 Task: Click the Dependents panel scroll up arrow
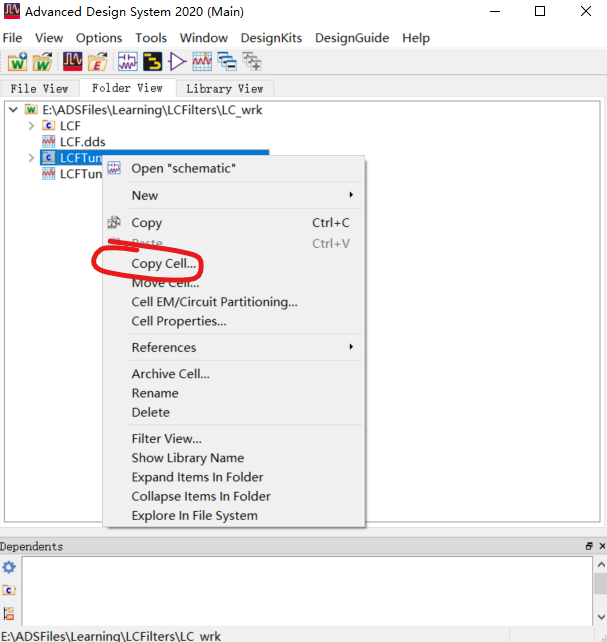(x=601, y=565)
